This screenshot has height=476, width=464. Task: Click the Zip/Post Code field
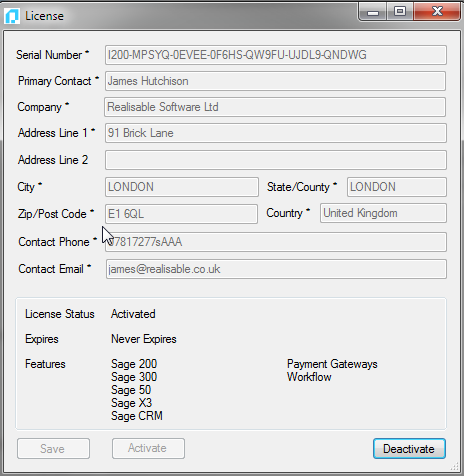181,214
